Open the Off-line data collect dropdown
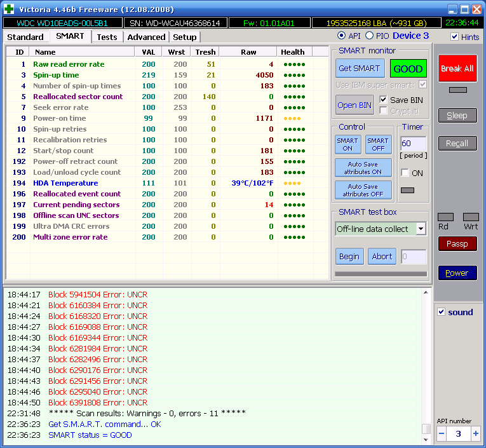This screenshot has height=448, width=486. pos(421,229)
